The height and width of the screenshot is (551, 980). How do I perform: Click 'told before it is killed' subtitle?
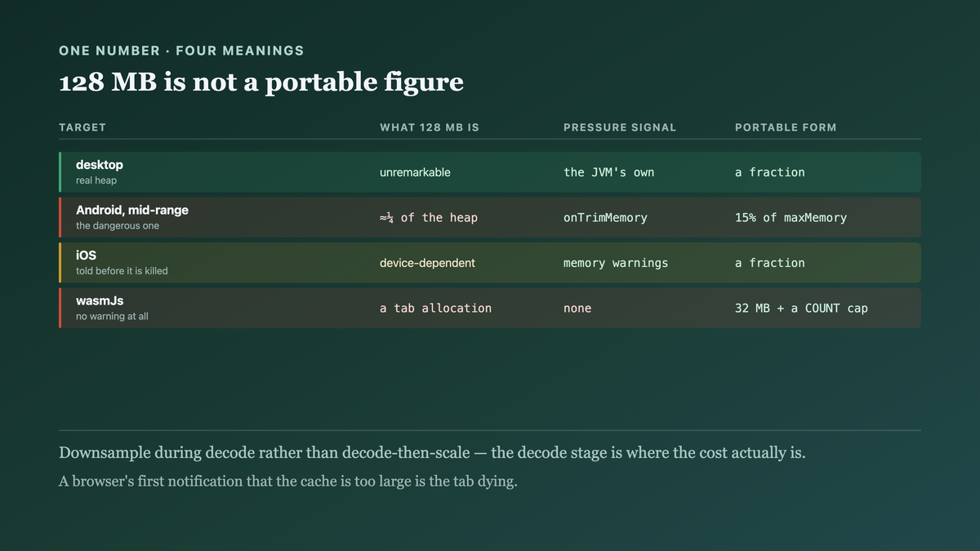[x=122, y=271]
